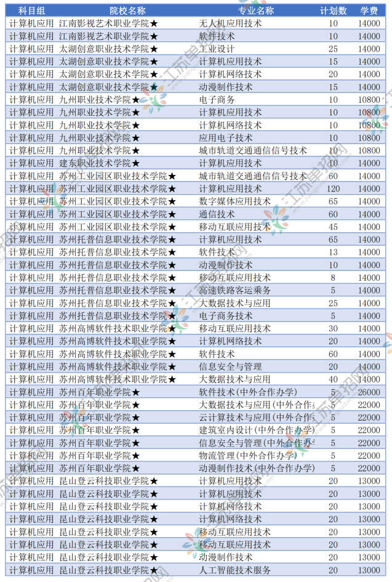The width and height of the screenshot is (392, 582).
Task: Click 建东职业技术学院★ school name
Action: [x=100, y=163]
